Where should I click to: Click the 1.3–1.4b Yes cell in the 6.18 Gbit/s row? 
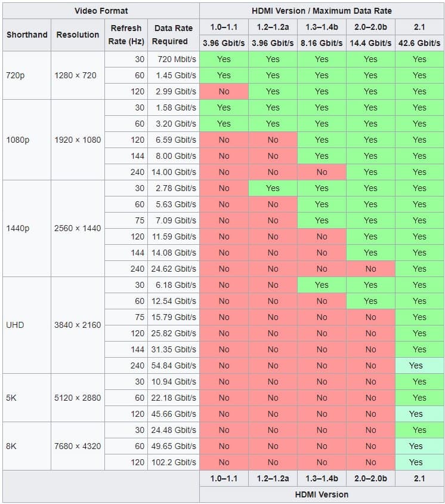click(x=322, y=285)
